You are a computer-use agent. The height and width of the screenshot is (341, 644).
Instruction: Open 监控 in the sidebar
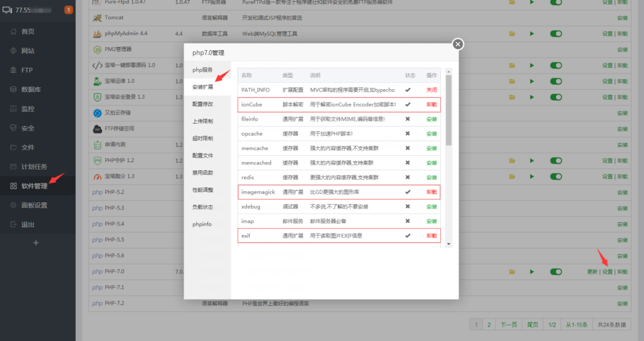pyautogui.click(x=28, y=109)
